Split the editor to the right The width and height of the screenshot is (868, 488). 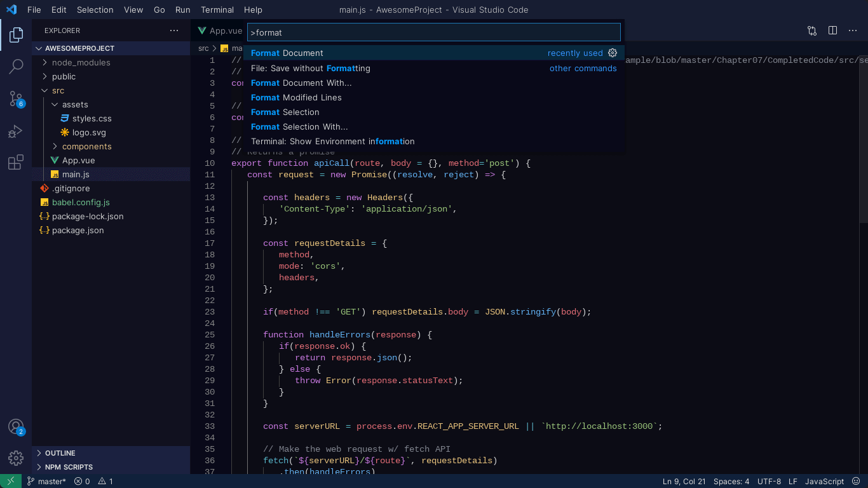pos(832,30)
